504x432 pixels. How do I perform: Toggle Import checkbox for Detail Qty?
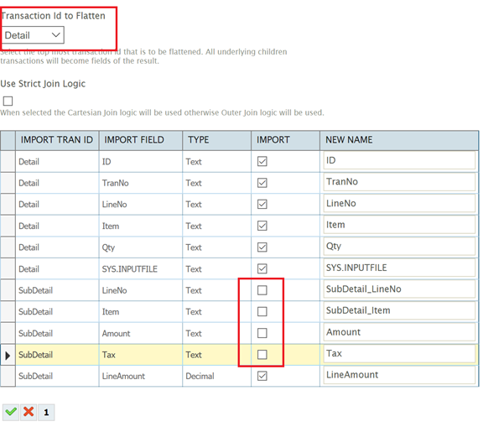pyautogui.click(x=262, y=247)
